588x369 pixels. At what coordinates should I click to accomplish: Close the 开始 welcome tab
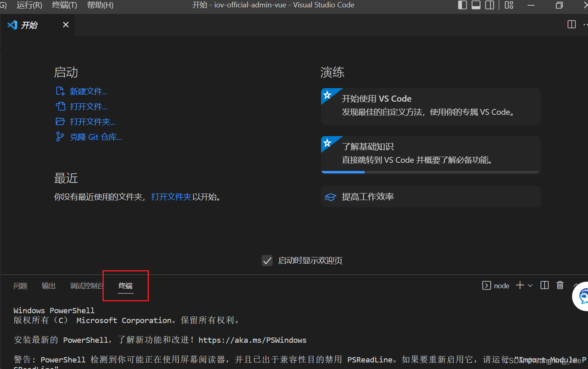[x=66, y=25]
